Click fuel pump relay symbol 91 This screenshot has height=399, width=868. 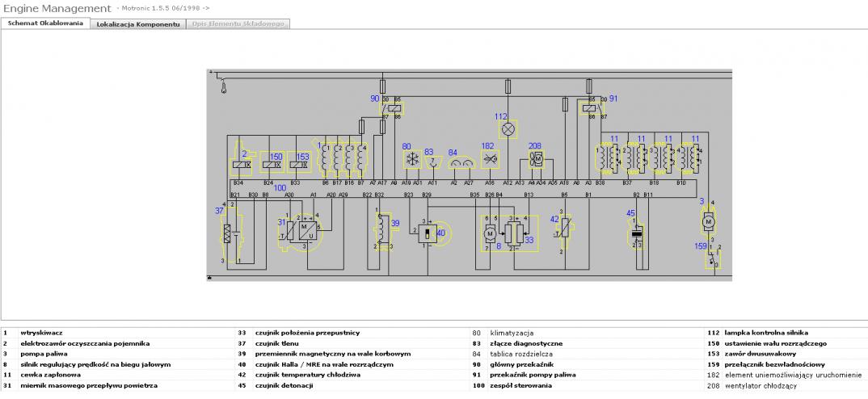pyautogui.click(x=592, y=108)
